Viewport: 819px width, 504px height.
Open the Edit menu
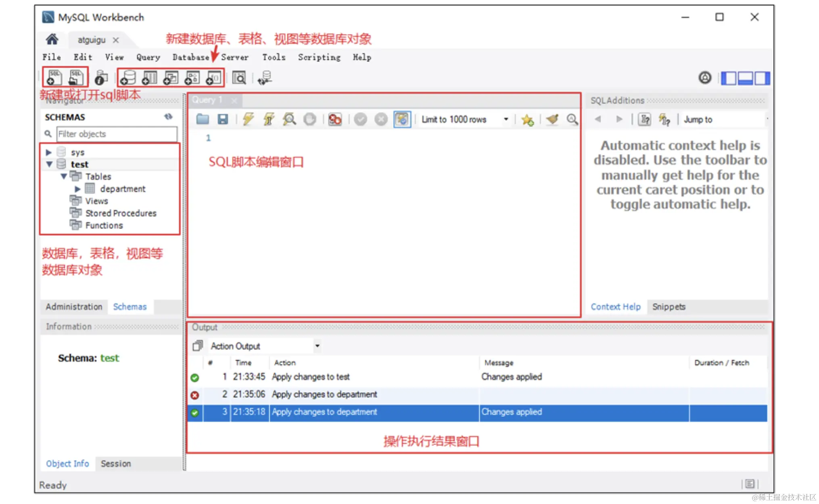[x=83, y=57]
